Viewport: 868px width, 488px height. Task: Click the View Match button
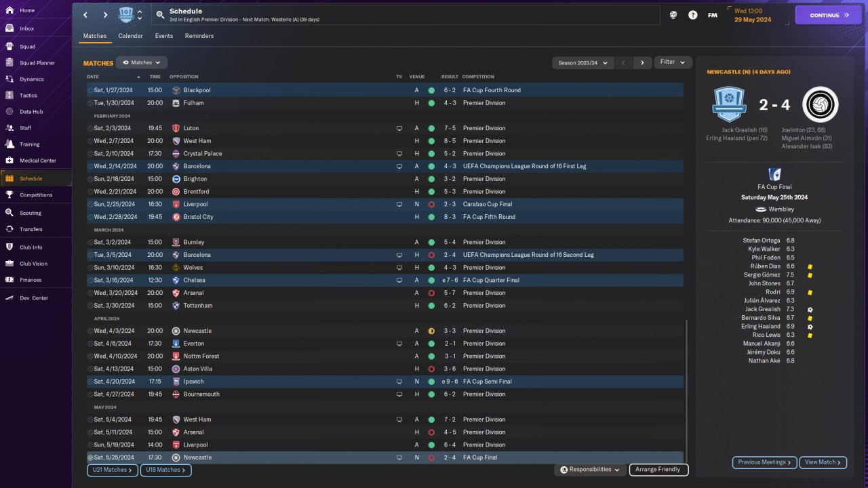point(823,462)
